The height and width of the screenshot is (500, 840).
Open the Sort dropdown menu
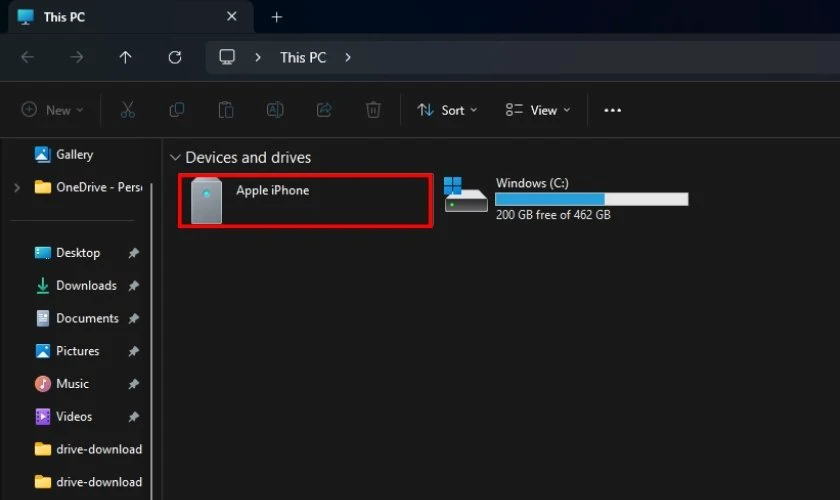coord(447,110)
